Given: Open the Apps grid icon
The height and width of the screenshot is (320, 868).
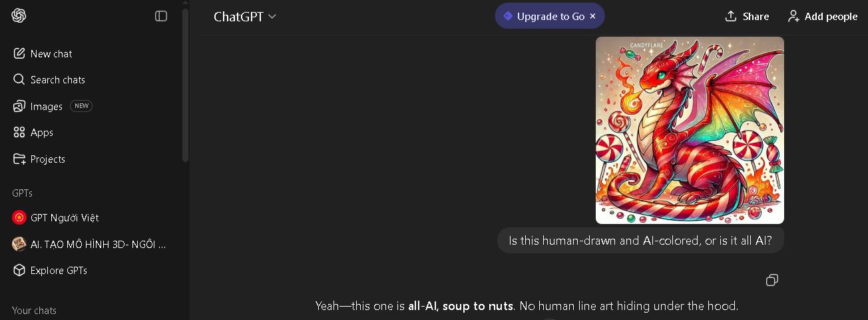Looking at the screenshot, I should pyautogui.click(x=19, y=132).
